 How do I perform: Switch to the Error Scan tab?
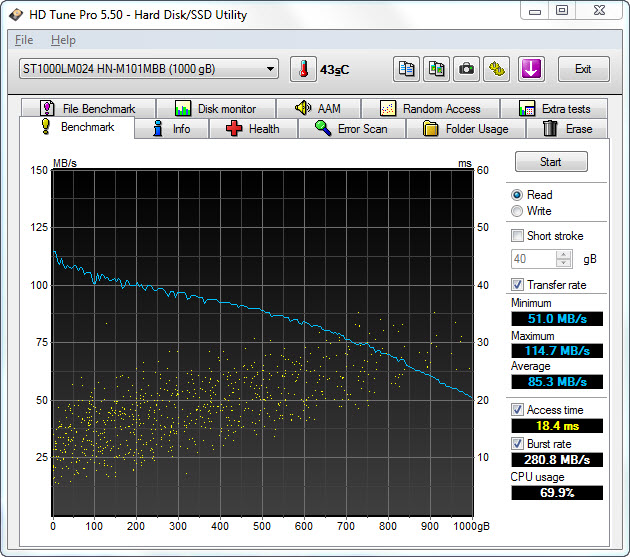(x=350, y=129)
